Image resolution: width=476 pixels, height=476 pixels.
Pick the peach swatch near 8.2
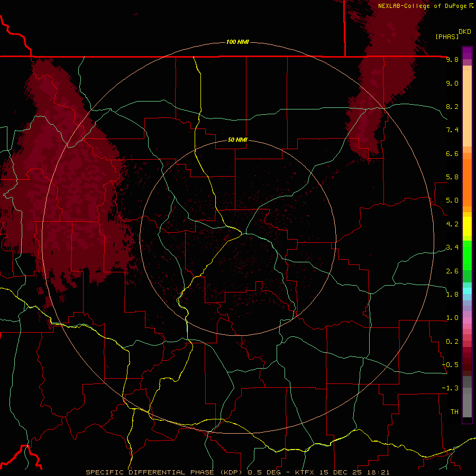click(x=467, y=108)
